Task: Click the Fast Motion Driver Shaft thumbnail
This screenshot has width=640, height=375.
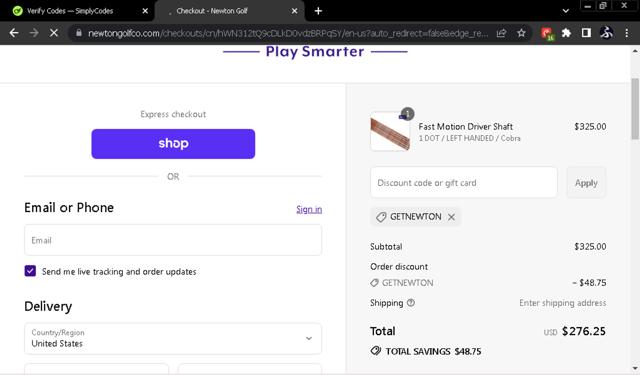Action: click(x=391, y=131)
